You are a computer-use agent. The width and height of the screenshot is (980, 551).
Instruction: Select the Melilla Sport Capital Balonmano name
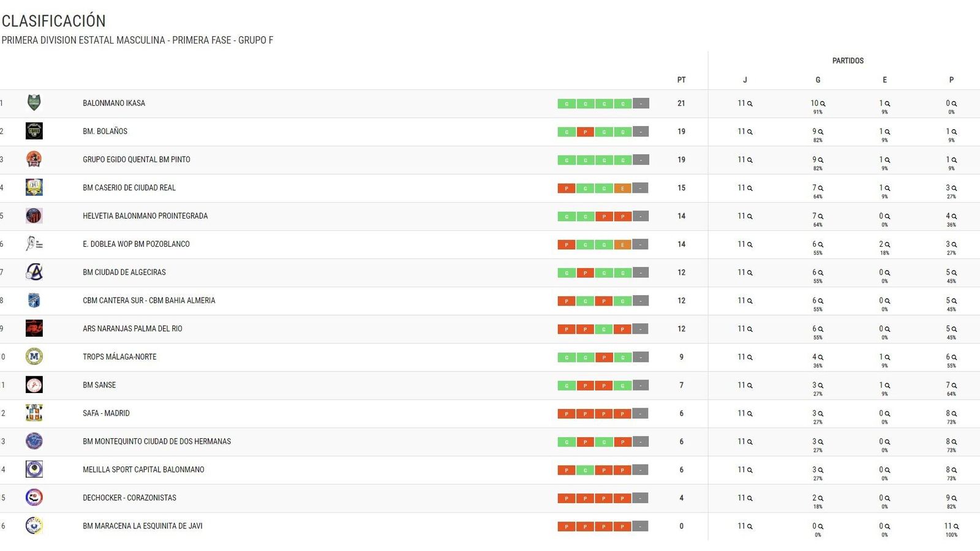coord(143,470)
